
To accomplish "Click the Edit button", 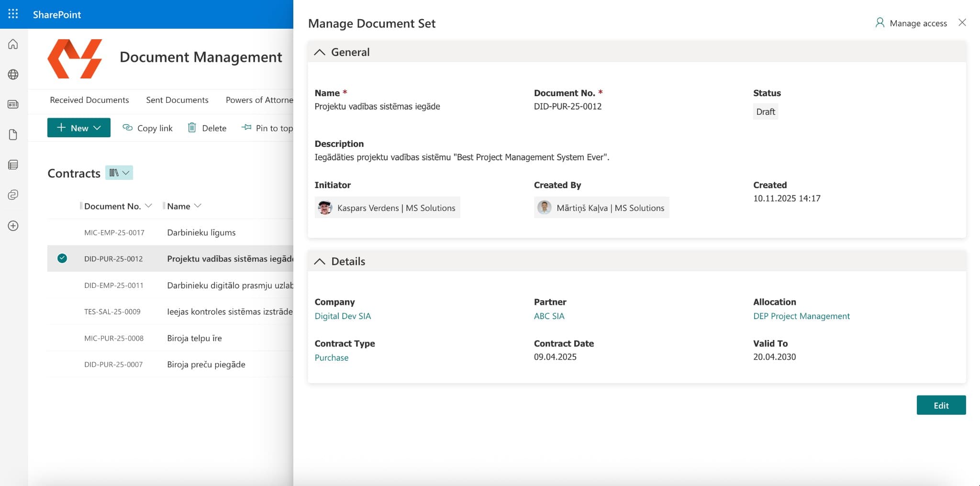I will (941, 405).
